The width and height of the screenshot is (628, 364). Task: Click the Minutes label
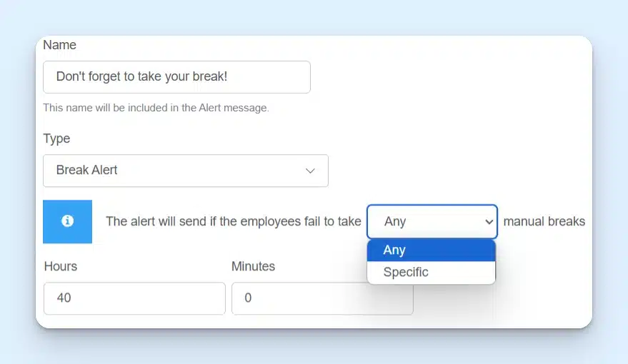(x=253, y=266)
